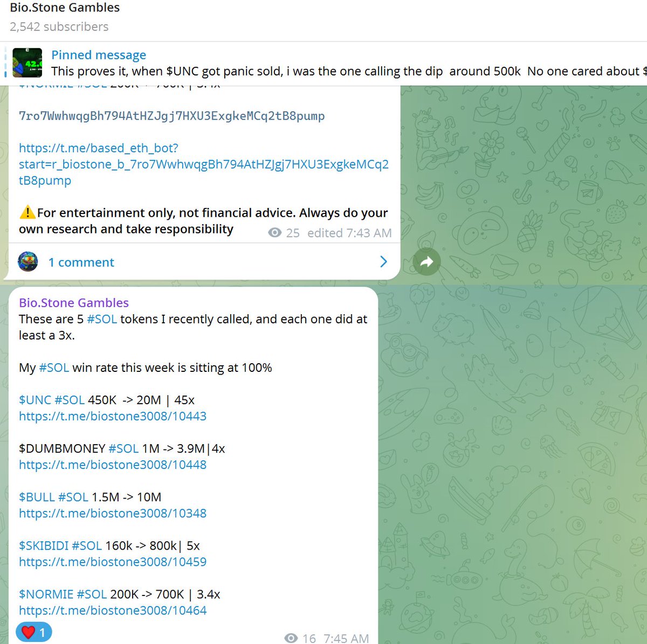Click the Bio.Stone Gambles name inside the message
This screenshot has width=647, height=644.
[73, 302]
